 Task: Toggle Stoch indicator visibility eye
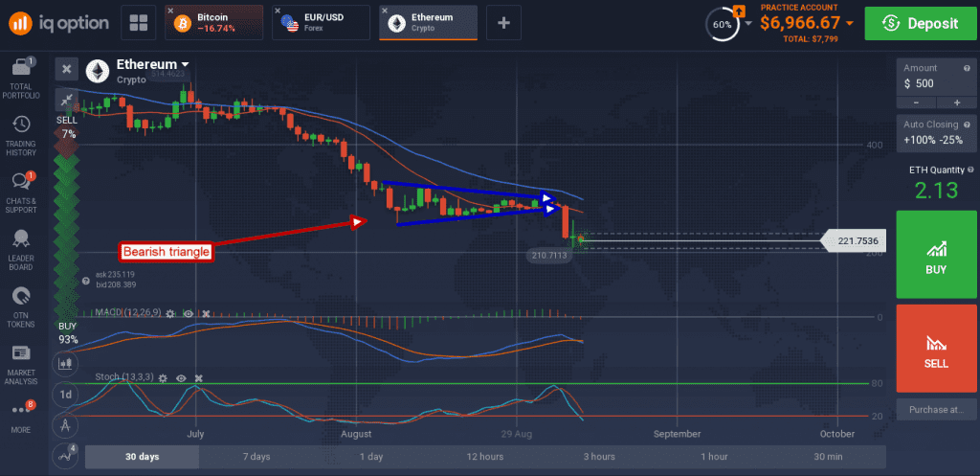(181, 377)
